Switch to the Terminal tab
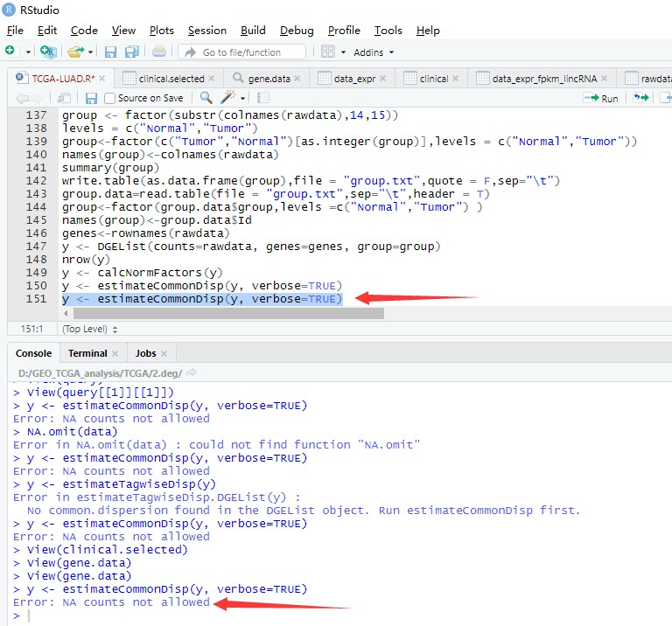The image size is (672, 626). pos(87,353)
